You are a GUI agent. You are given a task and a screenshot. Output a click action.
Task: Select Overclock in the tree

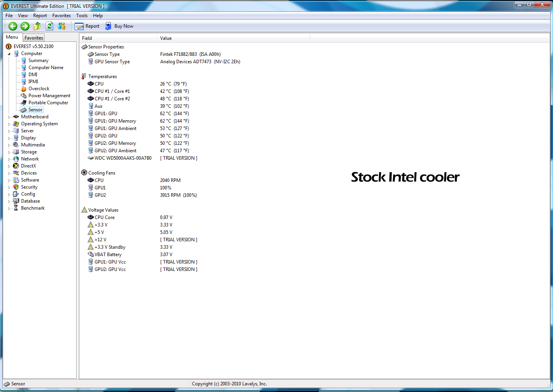39,89
